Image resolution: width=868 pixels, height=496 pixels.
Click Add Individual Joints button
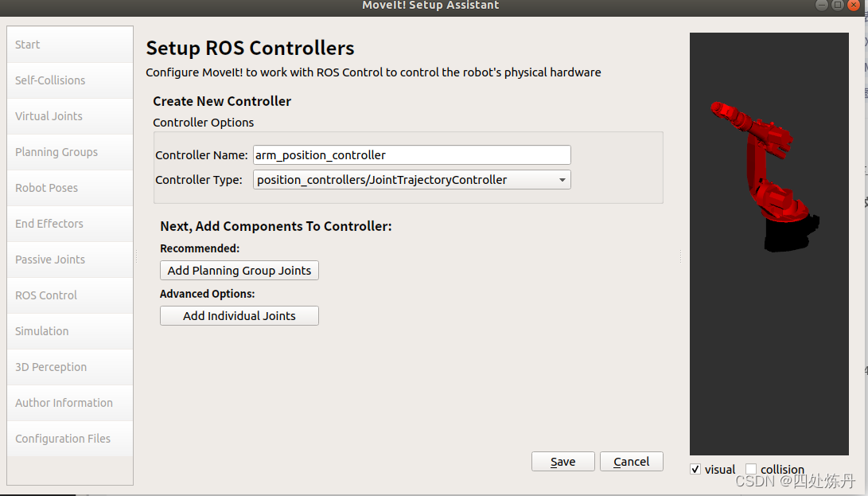239,316
